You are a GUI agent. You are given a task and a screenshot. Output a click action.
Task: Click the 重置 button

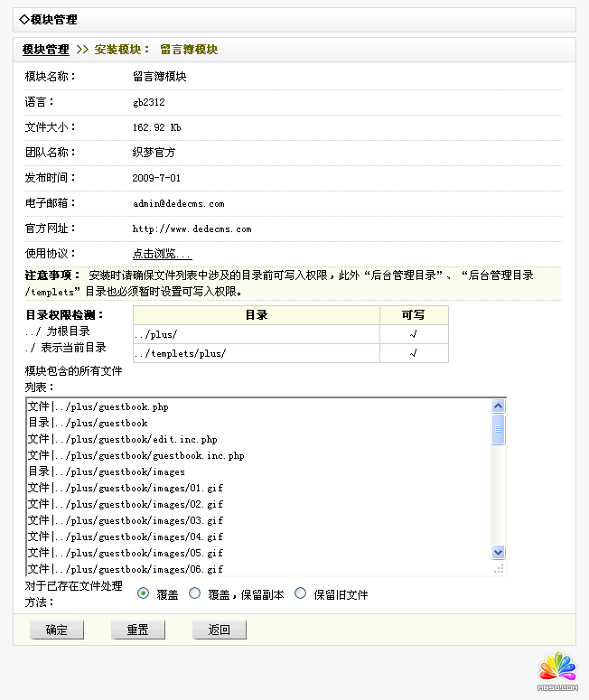coord(137,630)
